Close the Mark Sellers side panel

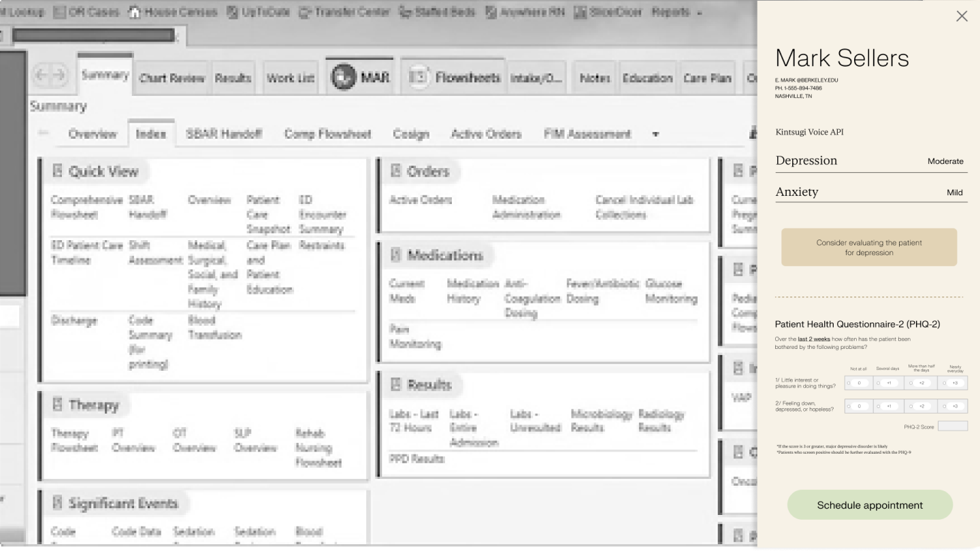click(x=961, y=16)
